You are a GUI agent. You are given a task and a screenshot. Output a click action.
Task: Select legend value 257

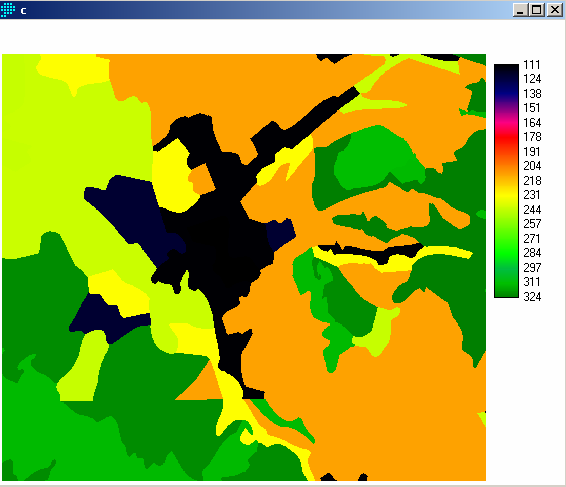(532, 223)
